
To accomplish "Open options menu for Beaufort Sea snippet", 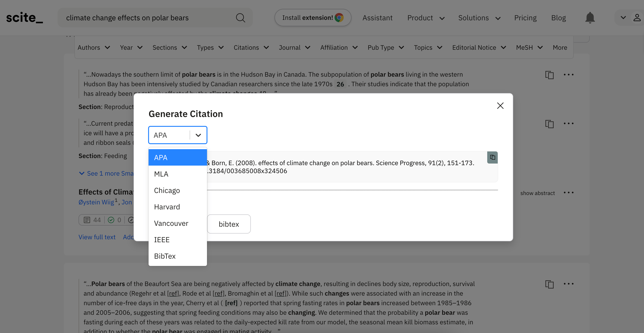I will tap(568, 284).
